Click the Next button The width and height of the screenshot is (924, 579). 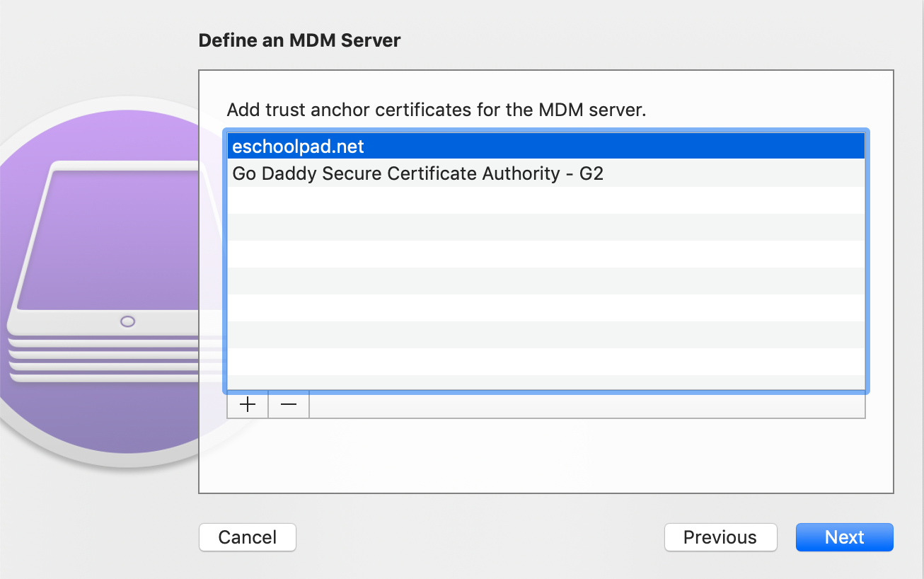click(x=845, y=537)
